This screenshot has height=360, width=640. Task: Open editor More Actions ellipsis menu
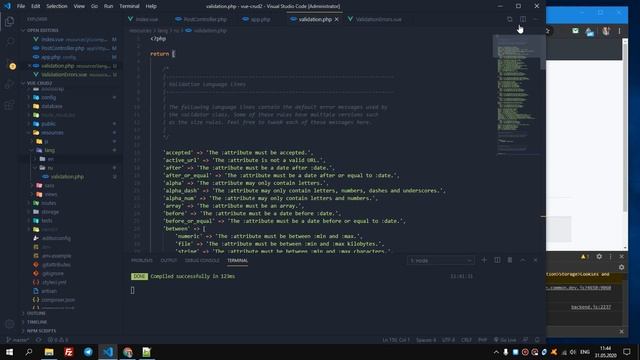coord(536,19)
